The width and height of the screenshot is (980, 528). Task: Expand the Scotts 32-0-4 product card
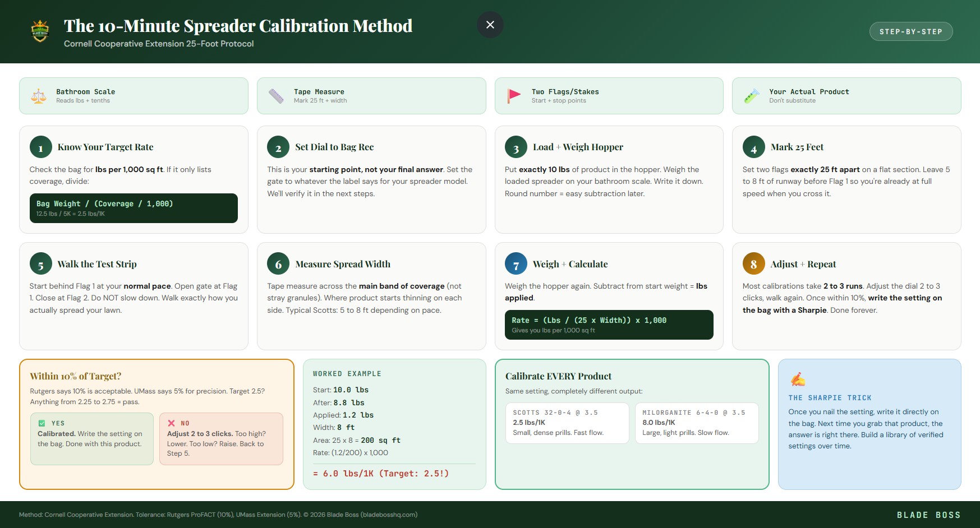567,423
